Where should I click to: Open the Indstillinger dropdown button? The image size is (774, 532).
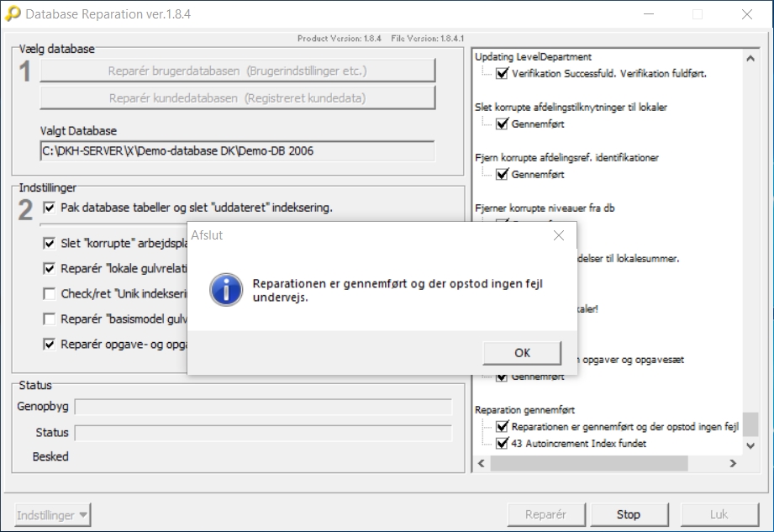(x=53, y=514)
